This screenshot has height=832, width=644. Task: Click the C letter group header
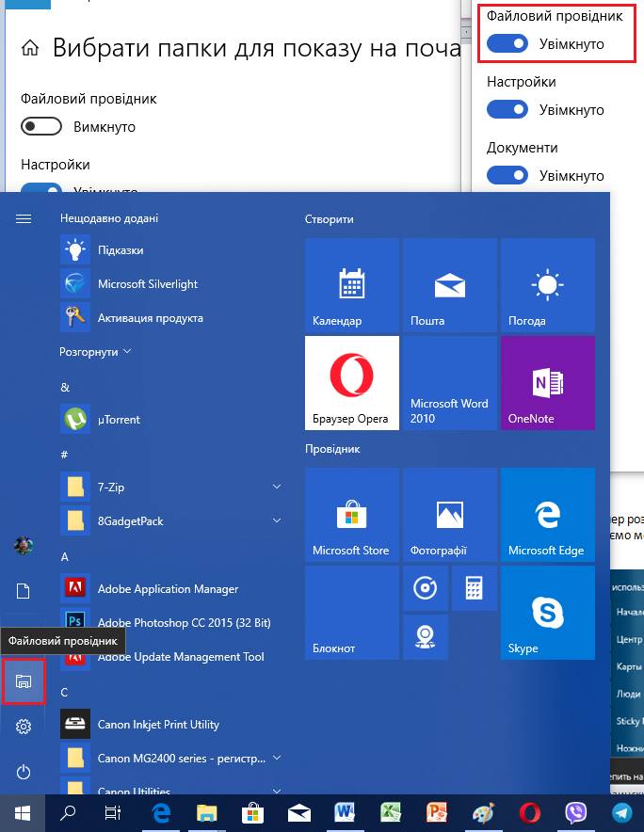[64, 693]
